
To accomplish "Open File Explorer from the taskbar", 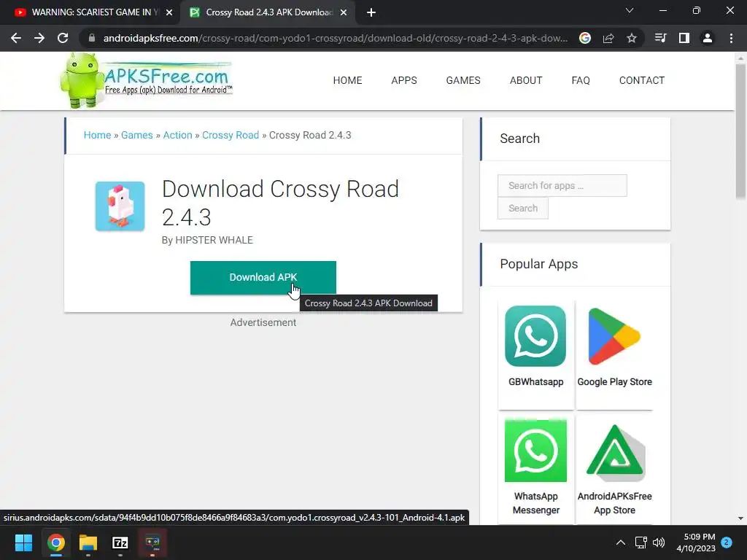I will tap(88, 542).
